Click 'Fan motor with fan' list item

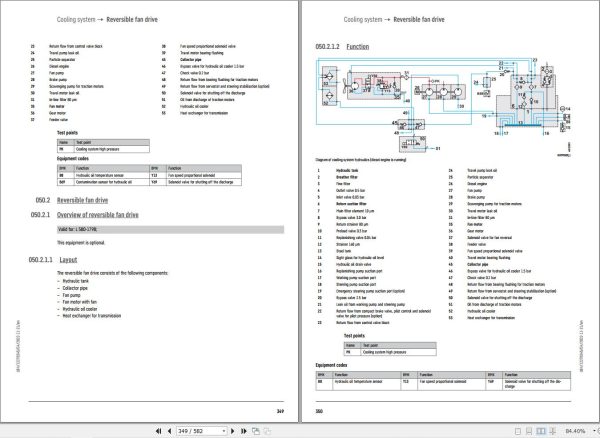[80, 302]
